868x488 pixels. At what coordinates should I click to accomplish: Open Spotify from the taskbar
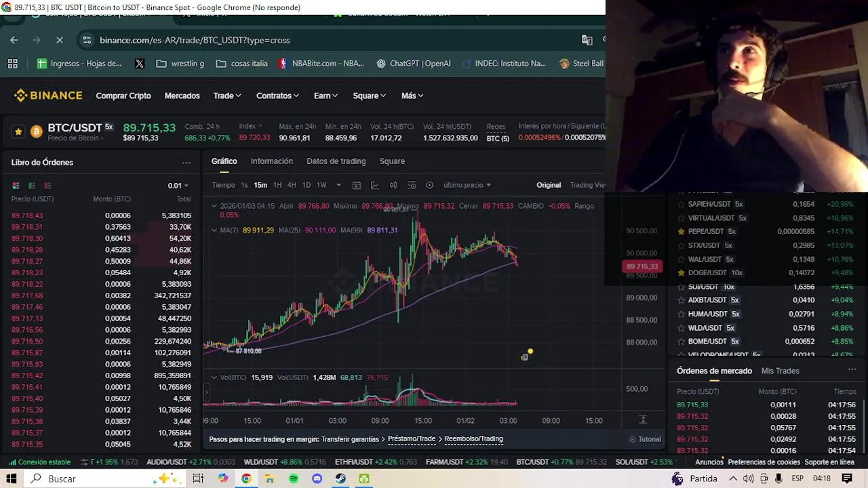click(293, 479)
